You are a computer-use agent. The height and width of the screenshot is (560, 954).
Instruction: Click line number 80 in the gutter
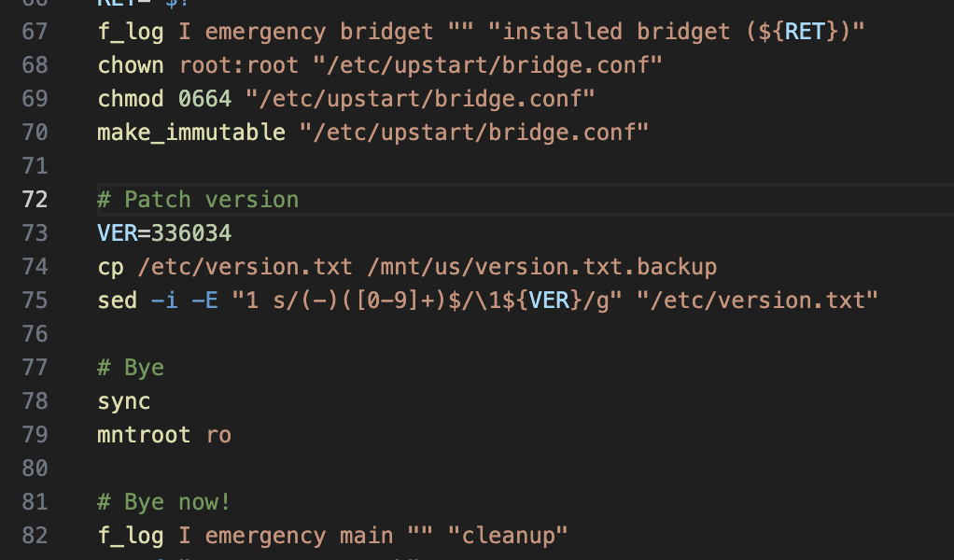34,469
